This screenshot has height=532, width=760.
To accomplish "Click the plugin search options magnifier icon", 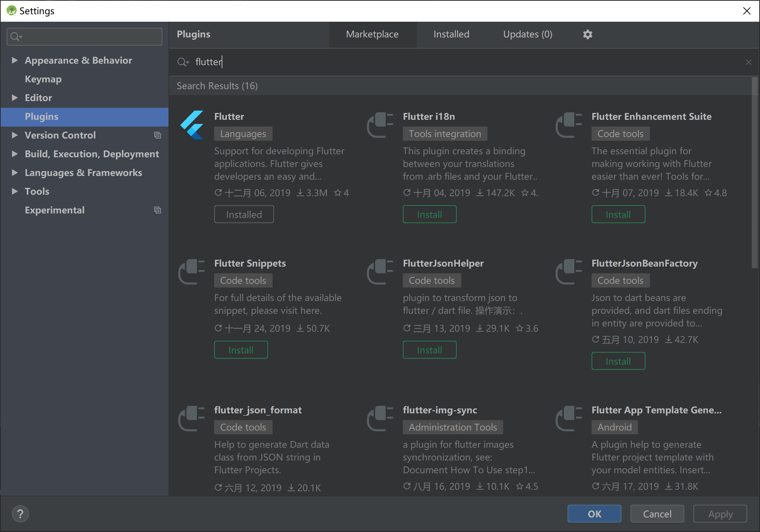I will click(x=183, y=62).
